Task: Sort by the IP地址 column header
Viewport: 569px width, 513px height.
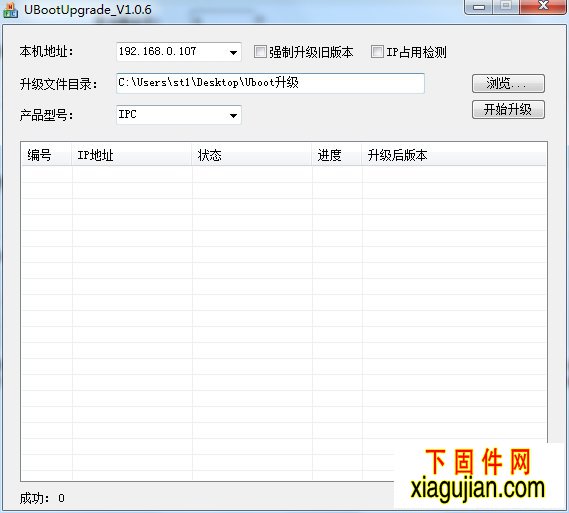Action: [132, 155]
